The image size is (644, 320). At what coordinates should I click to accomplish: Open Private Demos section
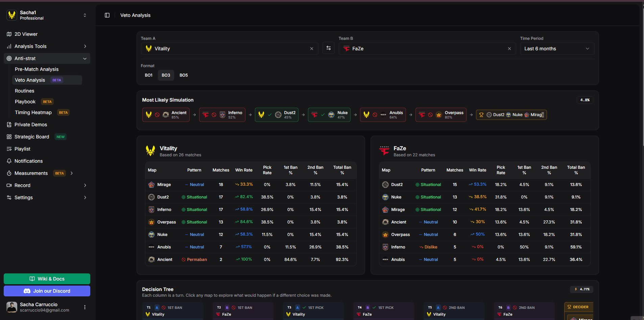pos(30,125)
